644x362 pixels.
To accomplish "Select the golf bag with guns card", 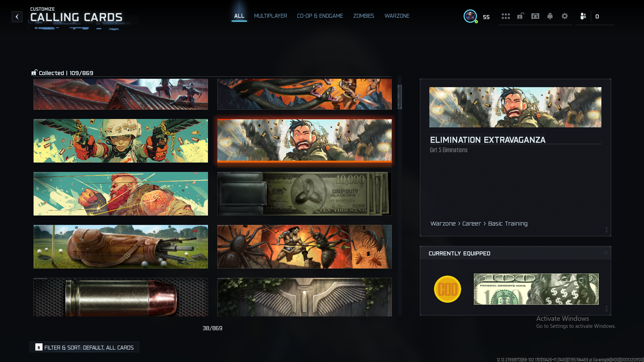I will [x=121, y=247].
